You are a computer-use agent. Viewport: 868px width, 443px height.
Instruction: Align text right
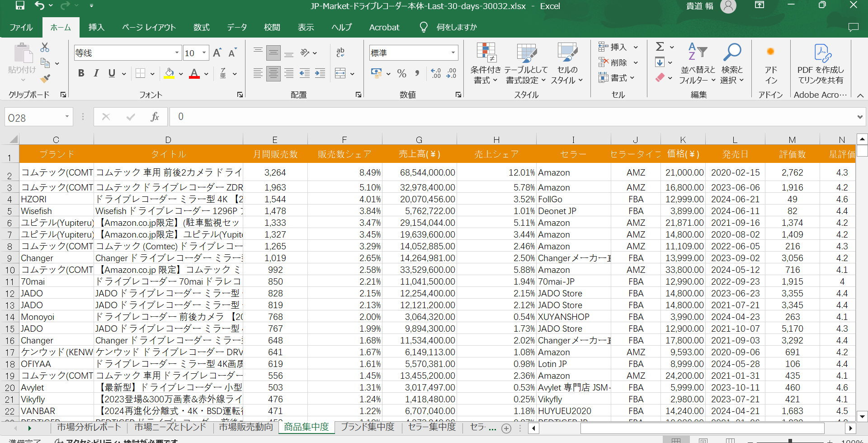(289, 73)
